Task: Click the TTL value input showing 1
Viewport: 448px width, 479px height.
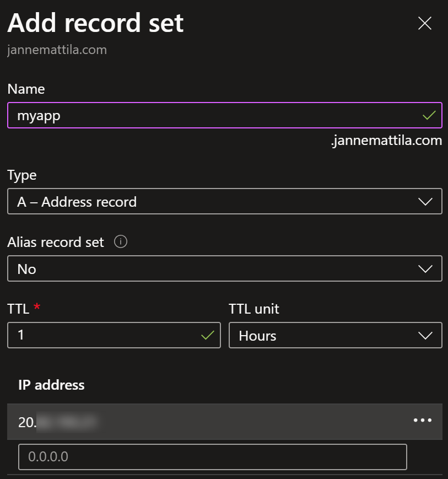Action: 114,335
